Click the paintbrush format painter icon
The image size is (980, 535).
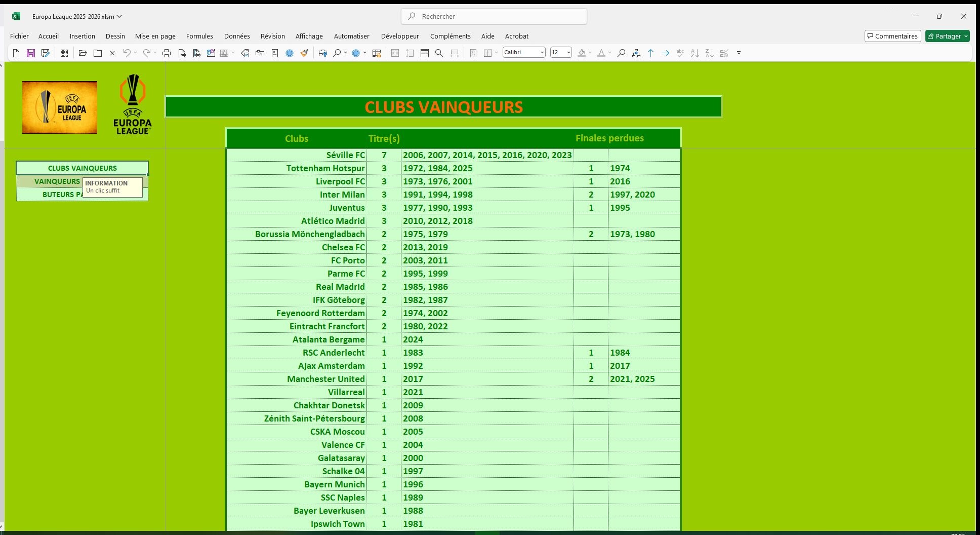coord(304,53)
